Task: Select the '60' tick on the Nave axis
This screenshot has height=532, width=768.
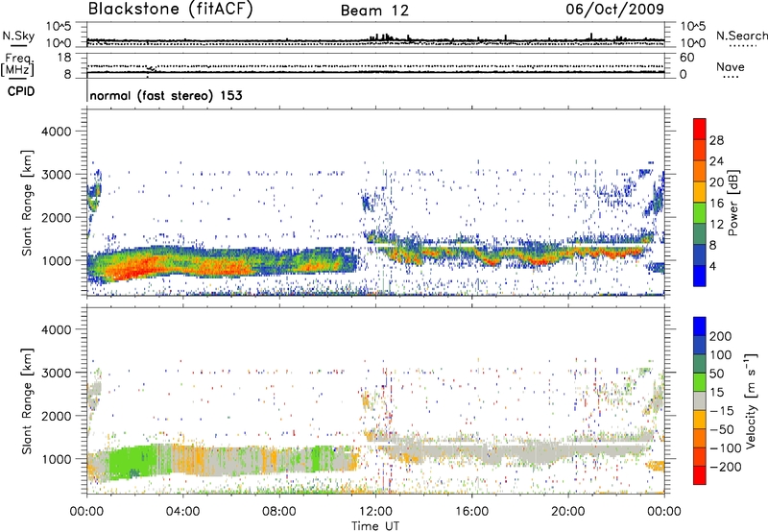Action: coord(686,58)
